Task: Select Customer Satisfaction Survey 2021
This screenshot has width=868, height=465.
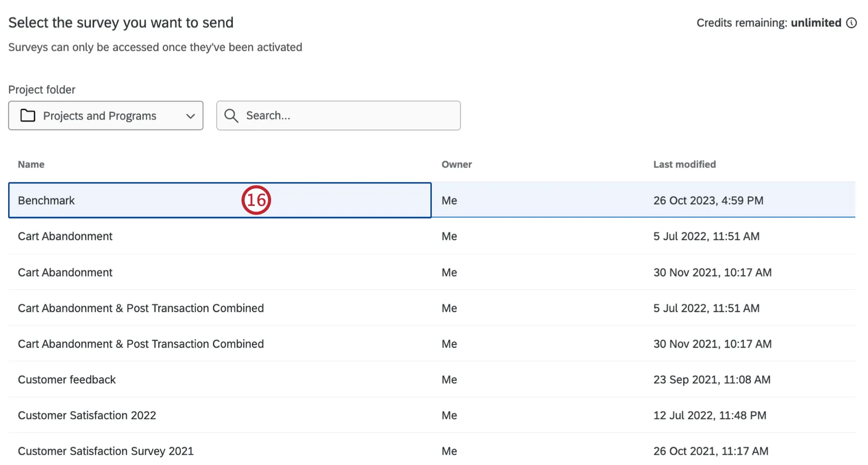Action: pos(106,451)
